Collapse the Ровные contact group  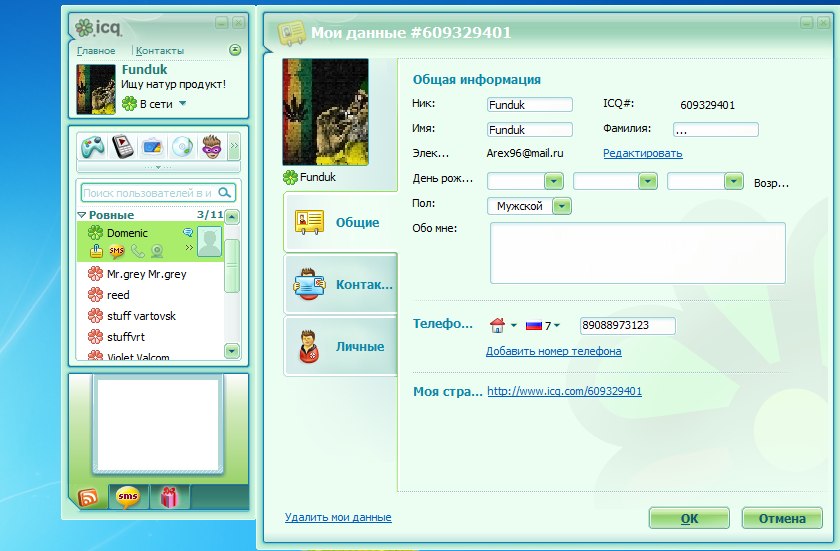tap(82, 215)
